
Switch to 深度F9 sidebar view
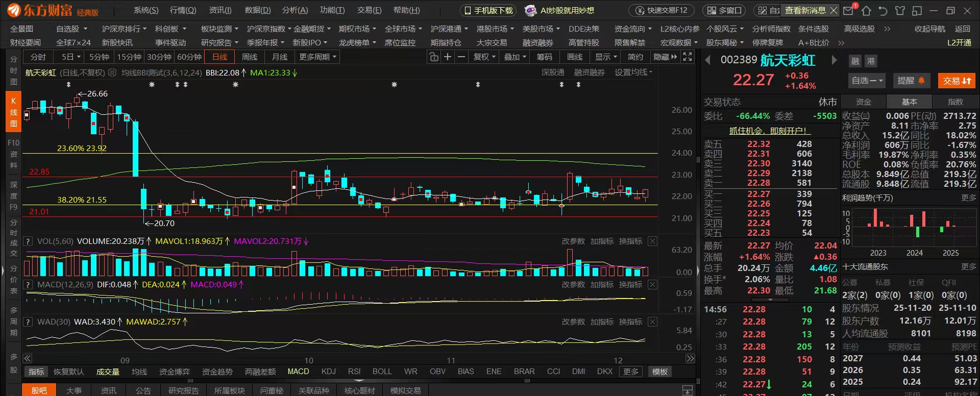[x=14, y=195]
